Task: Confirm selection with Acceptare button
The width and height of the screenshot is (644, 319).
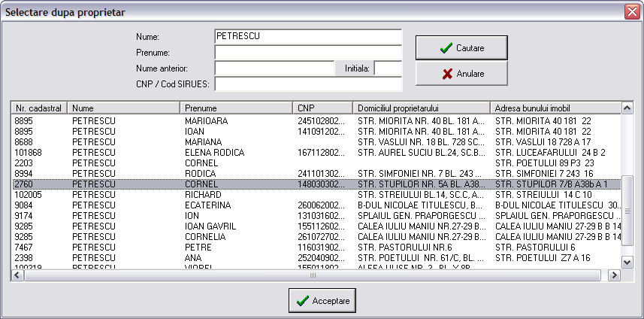Action: (322, 300)
